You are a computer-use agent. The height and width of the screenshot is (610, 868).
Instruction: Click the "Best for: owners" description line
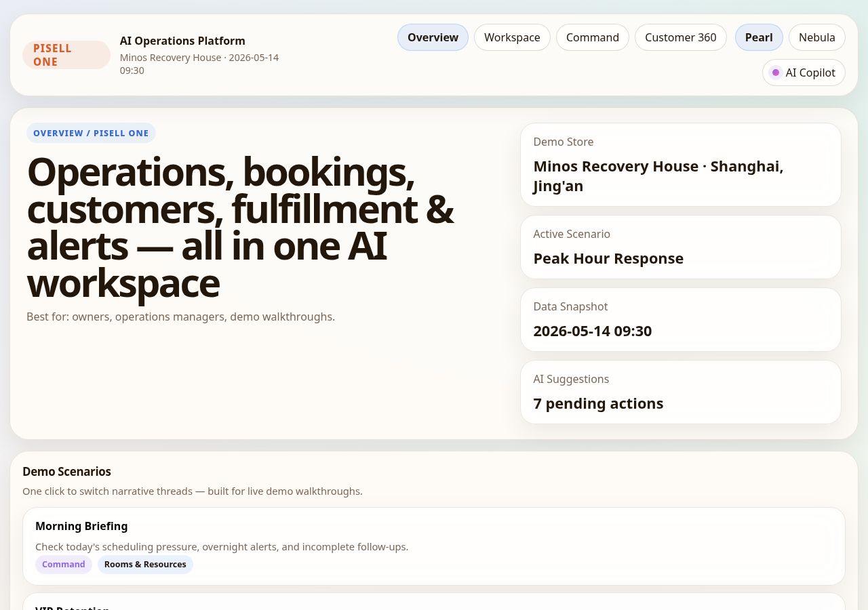point(180,317)
